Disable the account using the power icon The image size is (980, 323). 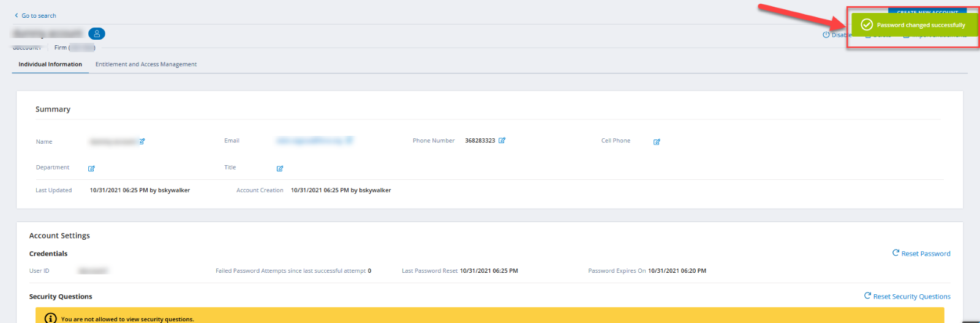tap(827, 35)
